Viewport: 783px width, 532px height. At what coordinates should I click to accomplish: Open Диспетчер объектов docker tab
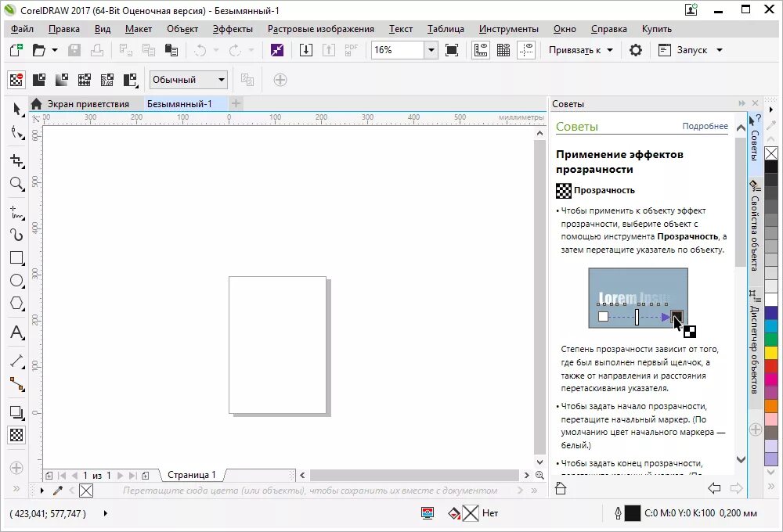(755, 343)
